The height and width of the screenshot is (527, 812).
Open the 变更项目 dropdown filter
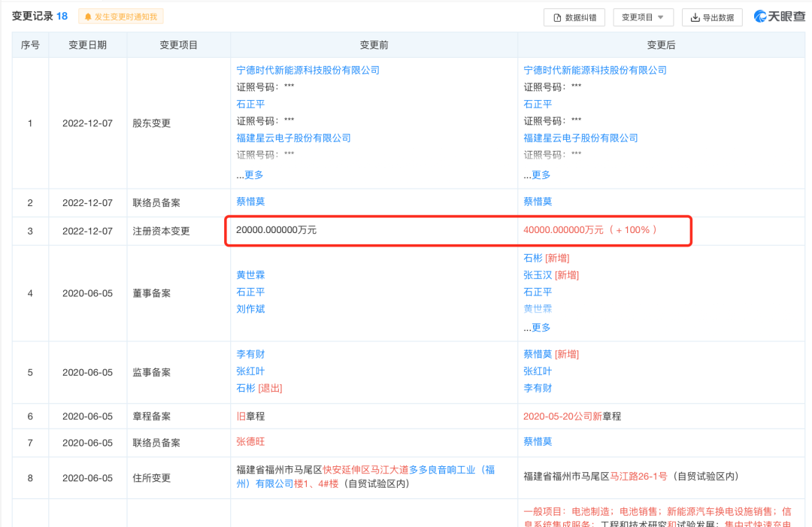click(x=643, y=17)
